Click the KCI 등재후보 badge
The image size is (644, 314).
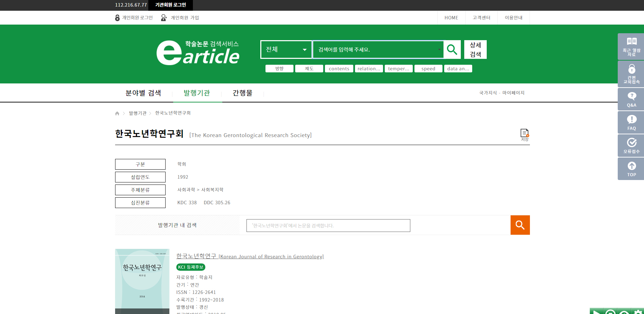(191, 267)
